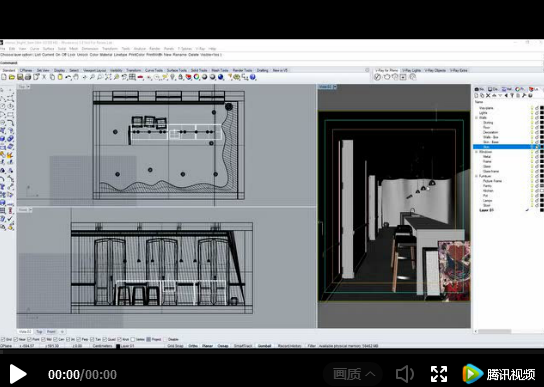This screenshot has width=544, height=387.
Task: Toggle the Mid osnap checkbox
Action: pos(43,339)
